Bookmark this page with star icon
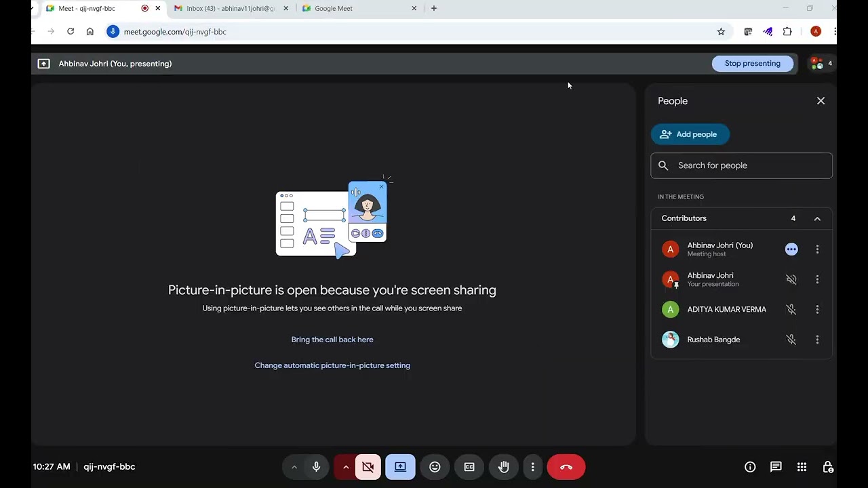This screenshot has width=868, height=488. 721,32
